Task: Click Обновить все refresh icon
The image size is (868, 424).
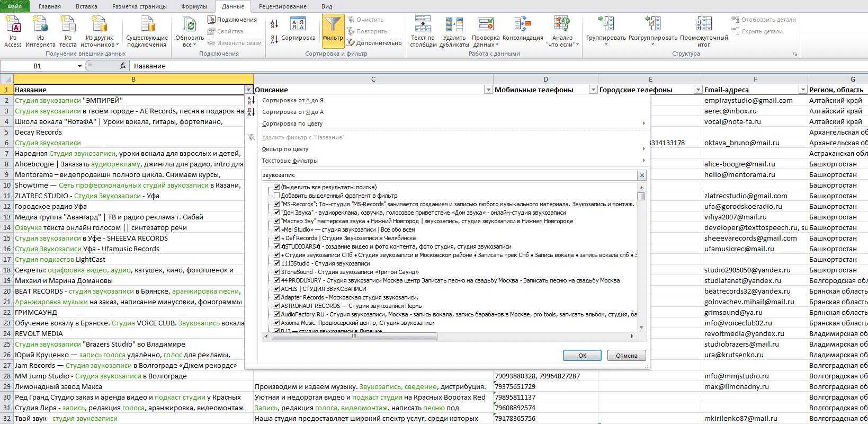Action: click(190, 24)
